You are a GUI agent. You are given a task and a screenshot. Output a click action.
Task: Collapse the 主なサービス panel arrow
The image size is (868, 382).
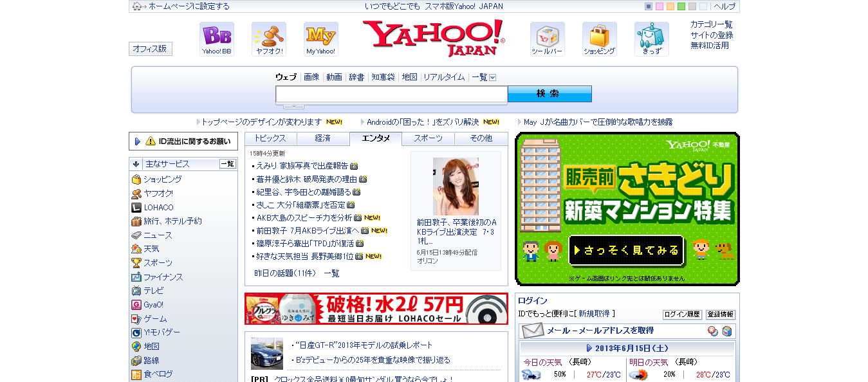coord(136,164)
